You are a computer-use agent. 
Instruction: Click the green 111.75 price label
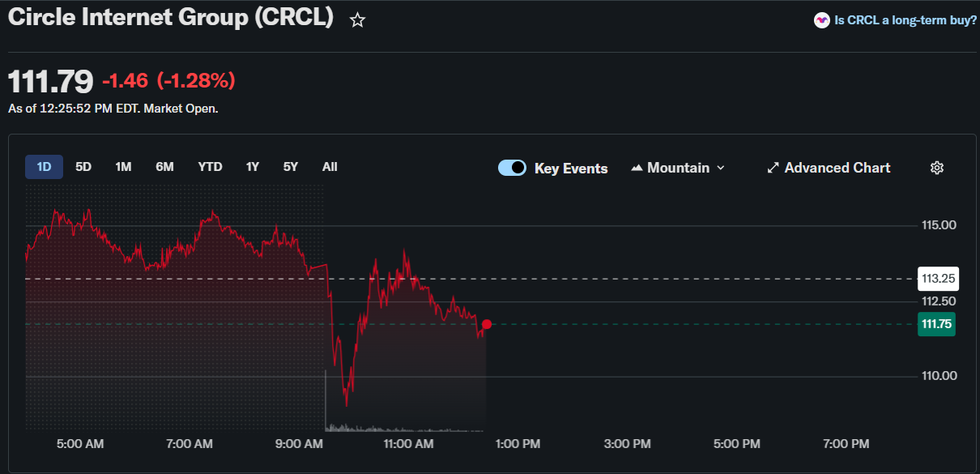coord(936,324)
